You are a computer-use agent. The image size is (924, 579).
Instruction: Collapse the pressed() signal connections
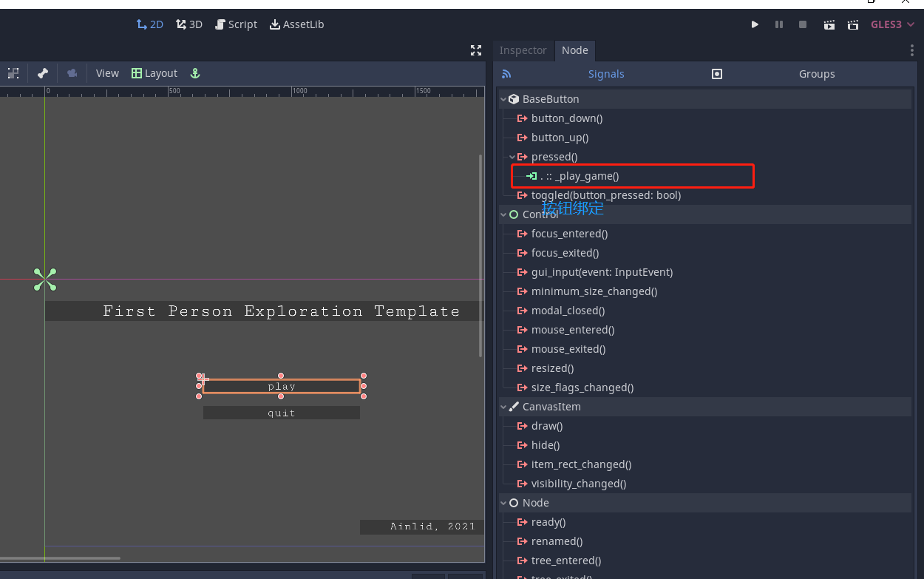pos(512,157)
